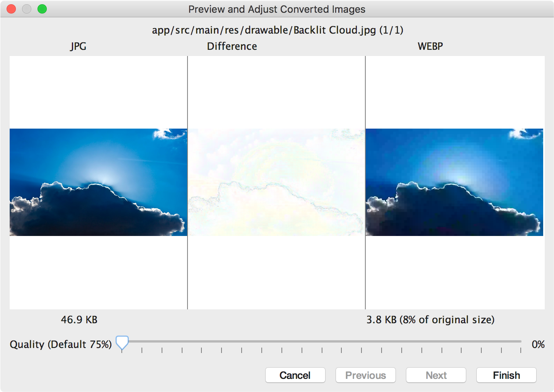Click the JPG preview thumbnail
Image resolution: width=554 pixels, height=392 pixels.
pos(98,182)
